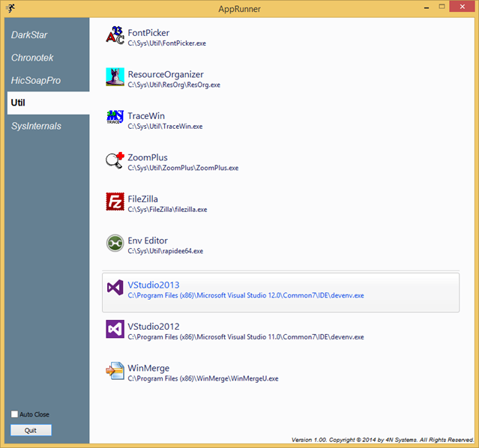
Task: Select the Util tab
Action: click(48, 103)
